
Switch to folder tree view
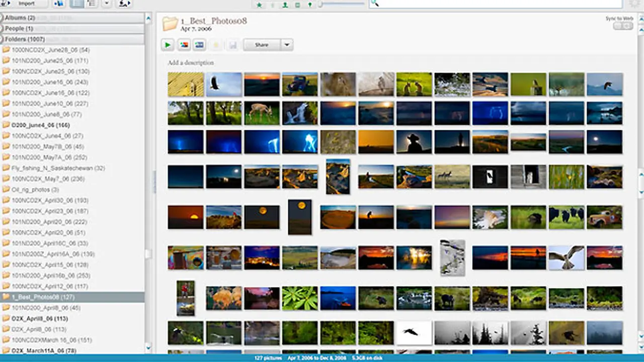tap(91, 4)
